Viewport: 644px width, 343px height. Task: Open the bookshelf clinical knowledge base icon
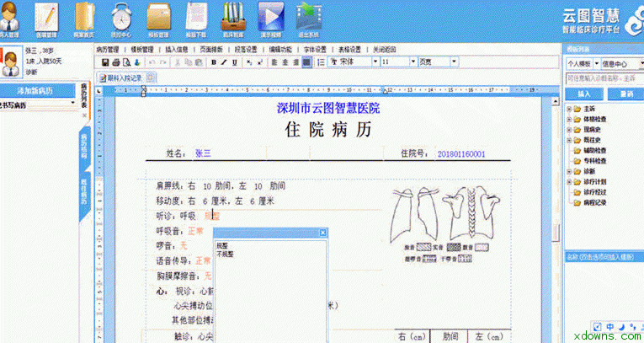tap(233, 19)
